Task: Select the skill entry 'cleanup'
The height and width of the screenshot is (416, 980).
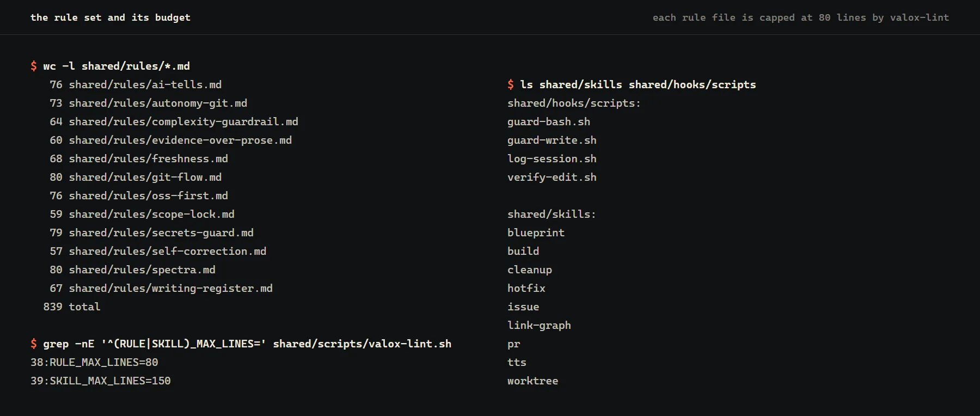Action: coord(530,270)
